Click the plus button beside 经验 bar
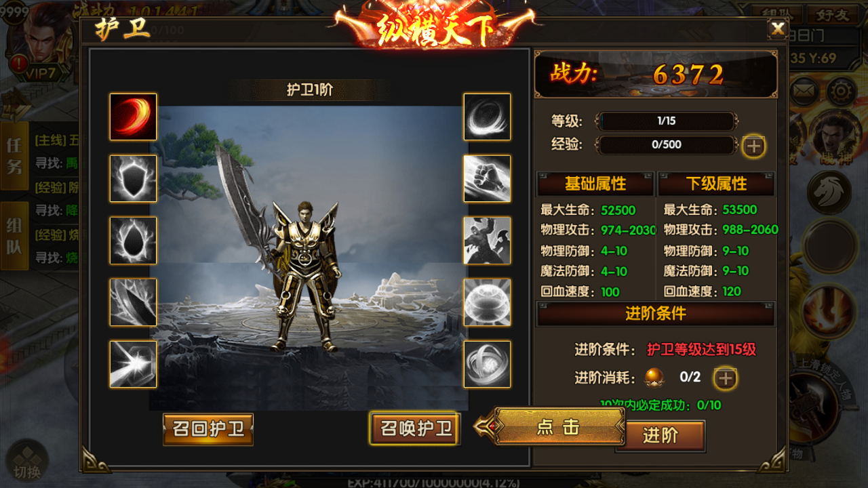The image size is (868, 488). 754,145
